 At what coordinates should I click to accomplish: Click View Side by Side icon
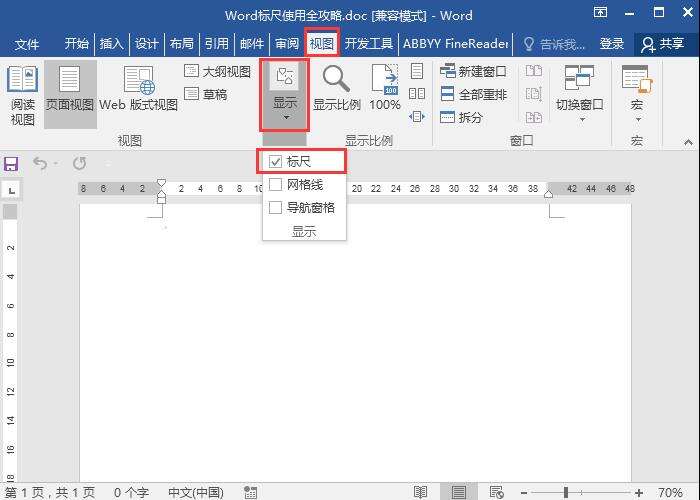(533, 71)
